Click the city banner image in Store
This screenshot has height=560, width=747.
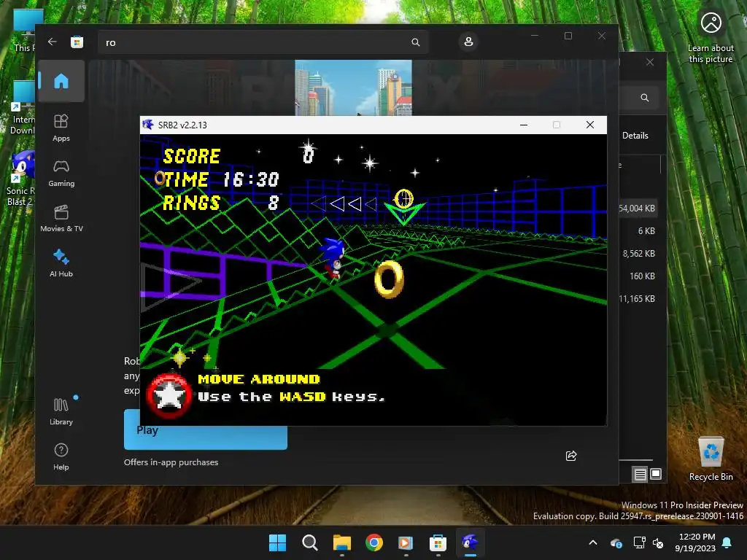click(354, 87)
